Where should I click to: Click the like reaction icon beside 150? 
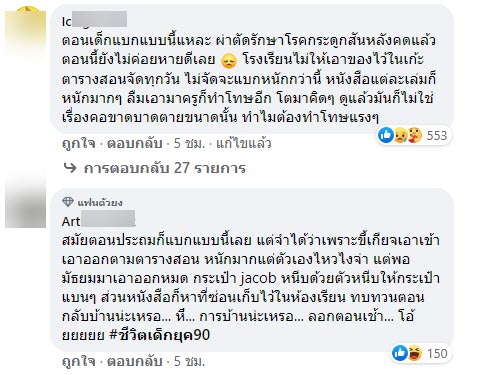click(x=400, y=353)
